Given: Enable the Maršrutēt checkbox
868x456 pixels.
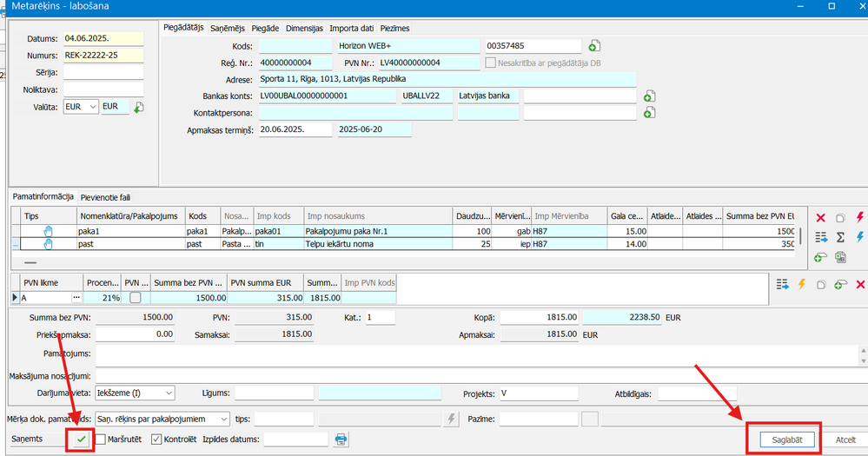Looking at the screenshot, I should point(100,439).
